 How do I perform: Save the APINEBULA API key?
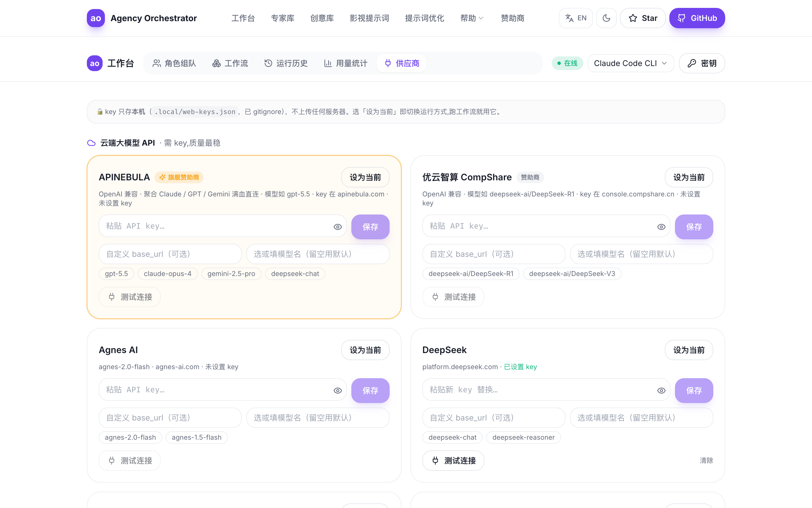(x=370, y=227)
